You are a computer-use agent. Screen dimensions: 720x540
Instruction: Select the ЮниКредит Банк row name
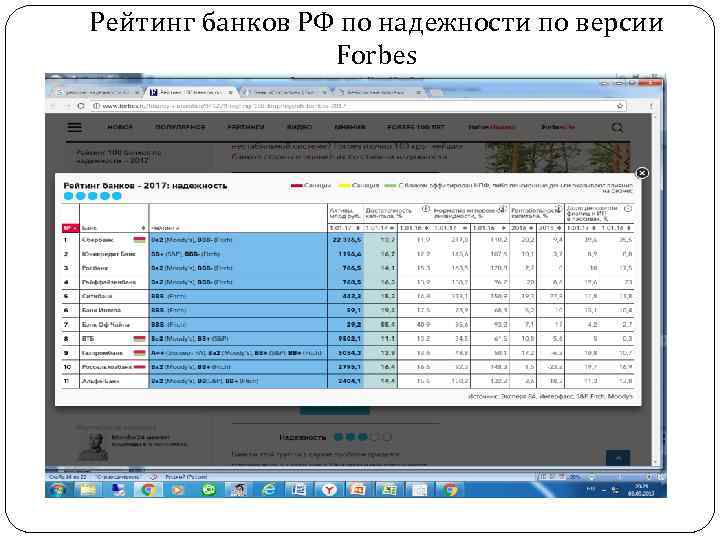(108, 254)
